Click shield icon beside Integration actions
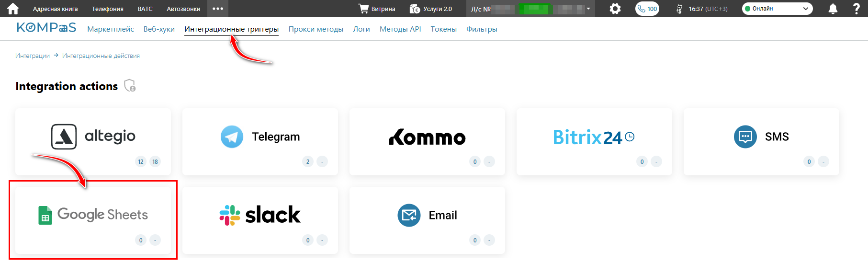Image resolution: width=868 pixels, height=263 pixels. click(x=130, y=85)
